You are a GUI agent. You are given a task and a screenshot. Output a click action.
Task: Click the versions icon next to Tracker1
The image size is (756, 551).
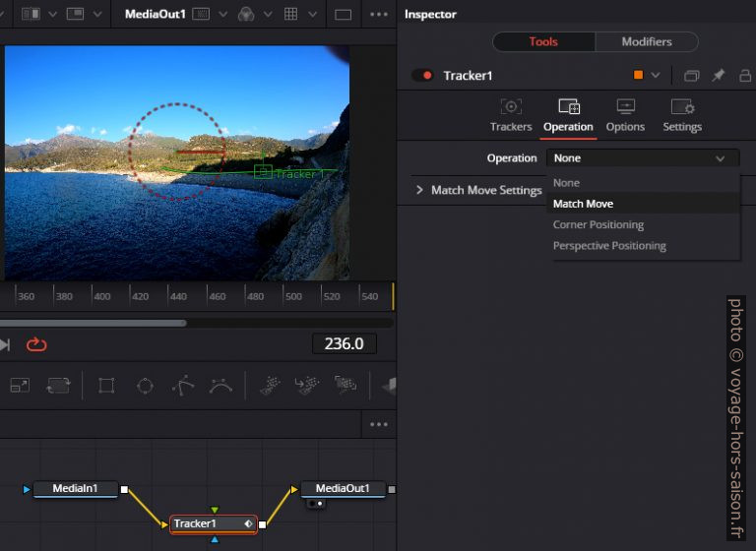point(691,76)
